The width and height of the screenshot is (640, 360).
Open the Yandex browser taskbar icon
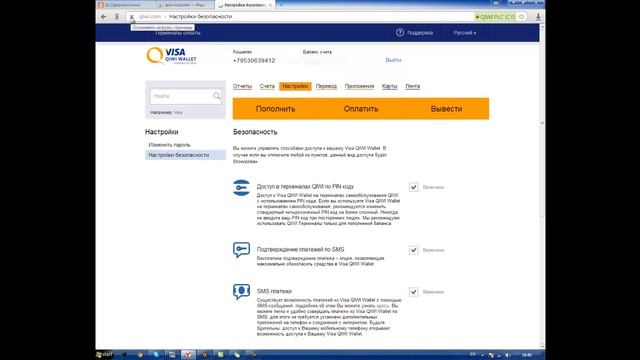[188, 355]
